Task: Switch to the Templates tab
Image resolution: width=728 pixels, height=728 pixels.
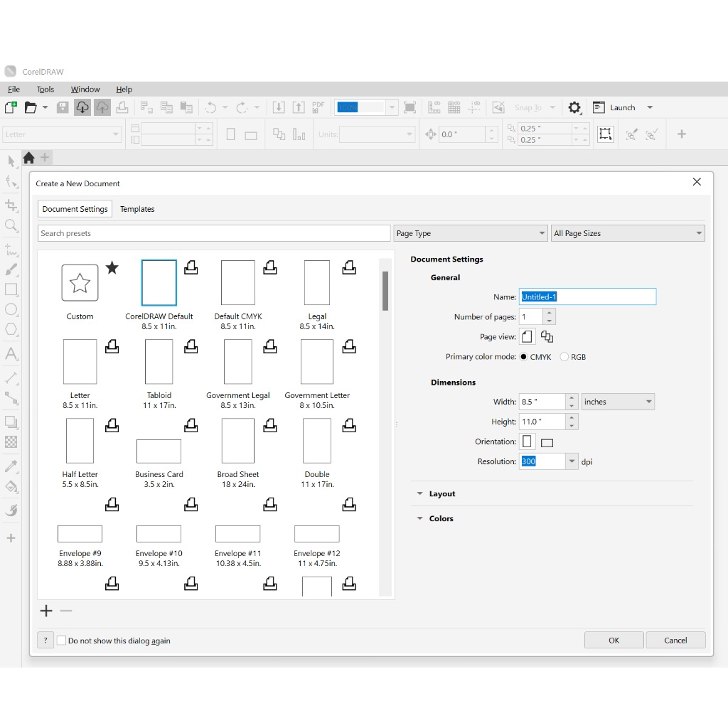Action: (137, 209)
